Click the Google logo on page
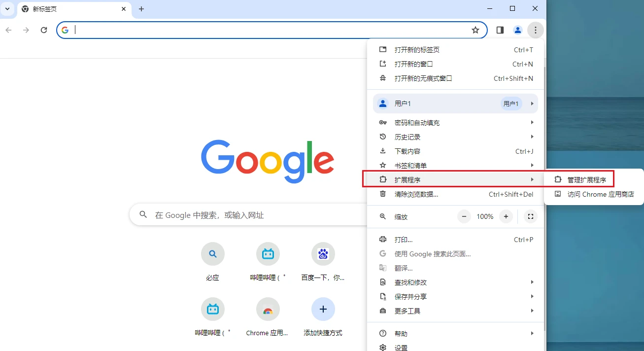This screenshot has width=644, height=351. click(268, 161)
